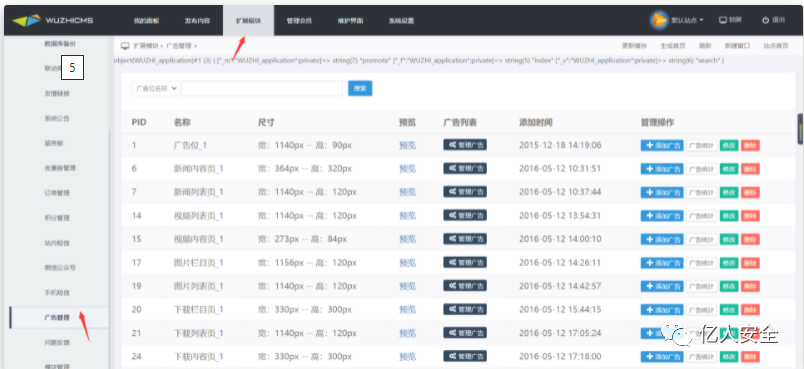Open 站内短信 in the sidebar
The height and width of the screenshot is (369, 804).
[56, 243]
